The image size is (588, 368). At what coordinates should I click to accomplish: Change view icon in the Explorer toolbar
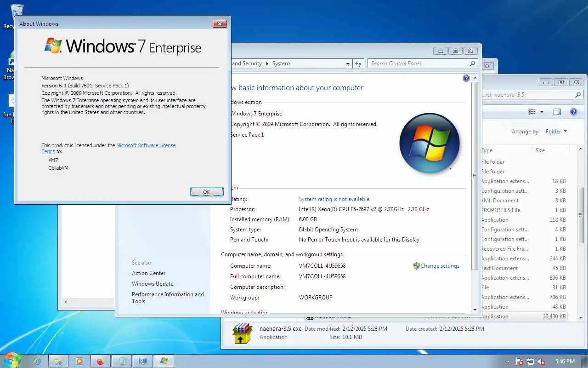pyautogui.click(x=532, y=112)
